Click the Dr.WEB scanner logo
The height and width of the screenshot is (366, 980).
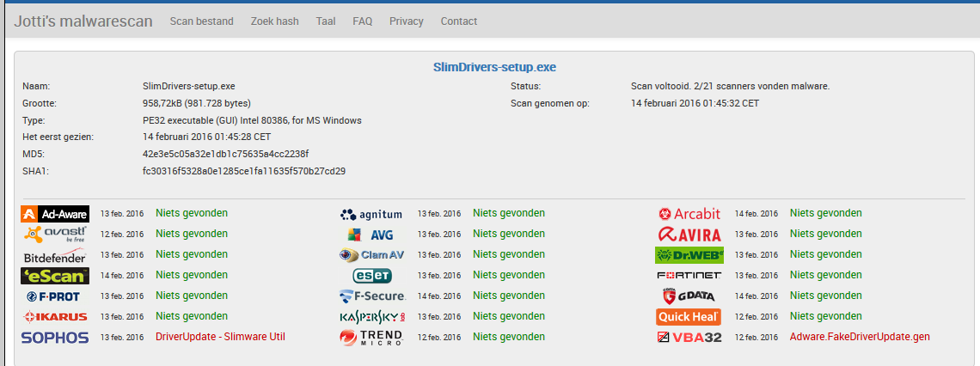click(x=689, y=255)
